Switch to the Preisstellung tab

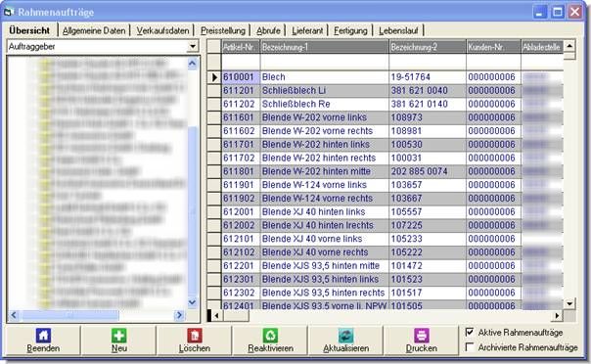tap(223, 30)
